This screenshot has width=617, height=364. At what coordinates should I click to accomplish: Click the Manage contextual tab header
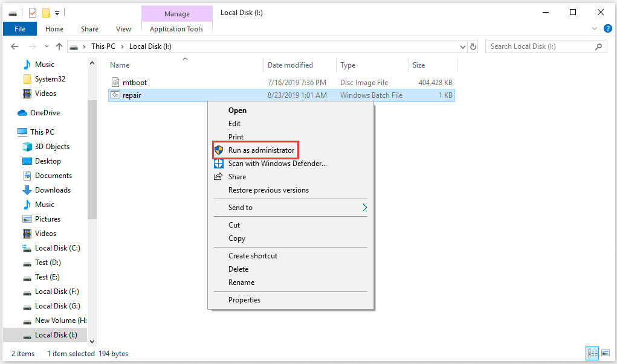click(x=177, y=14)
